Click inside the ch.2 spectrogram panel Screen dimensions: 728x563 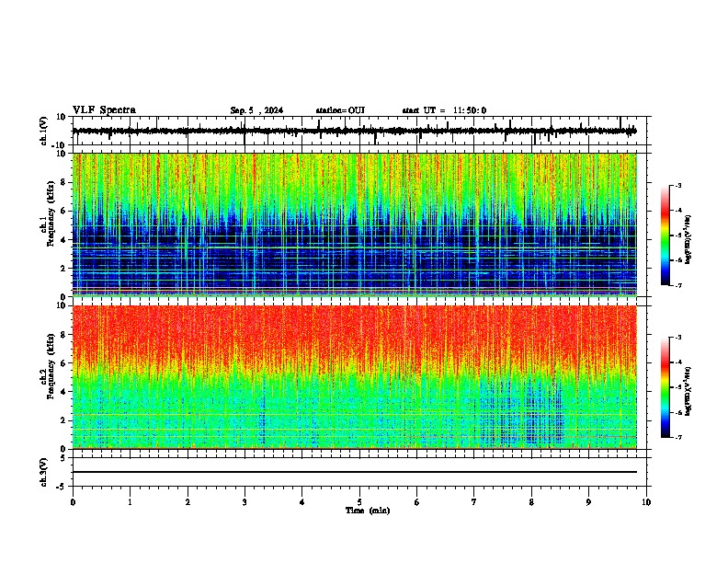coord(355,377)
